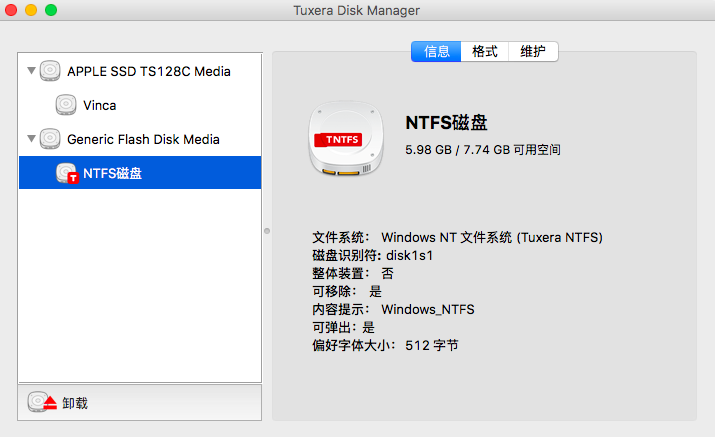Select the Vinca volume
This screenshot has width=715, height=437.
[140, 105]
